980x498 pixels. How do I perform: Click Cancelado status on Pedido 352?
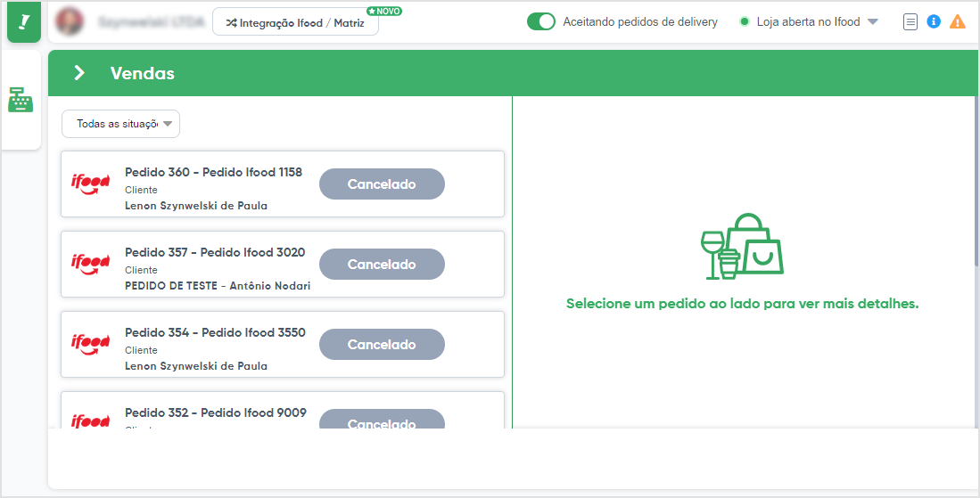tap(382, 420)
